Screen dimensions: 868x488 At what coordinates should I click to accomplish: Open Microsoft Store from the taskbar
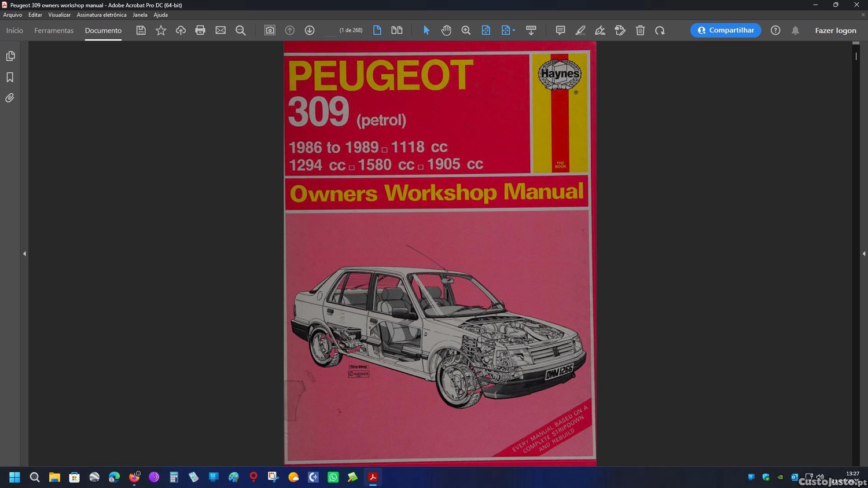click(74, 477)
